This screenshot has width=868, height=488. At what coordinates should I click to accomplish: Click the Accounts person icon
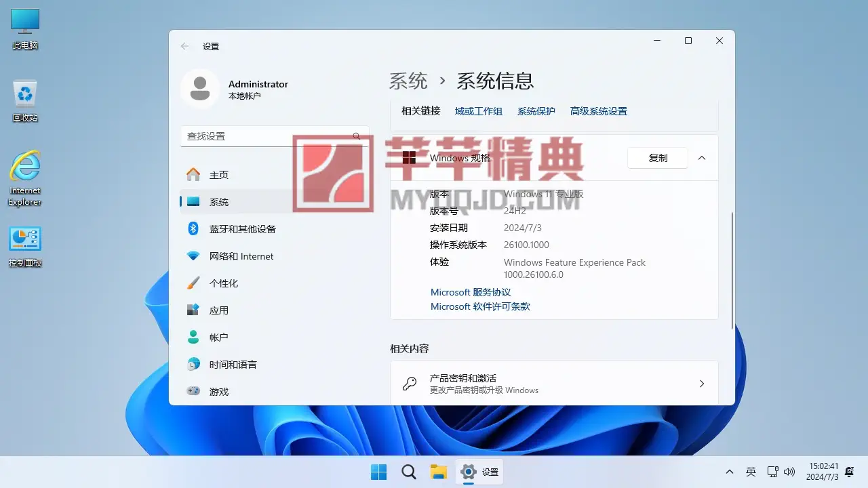pyautogui.click(x=193, y=337)
